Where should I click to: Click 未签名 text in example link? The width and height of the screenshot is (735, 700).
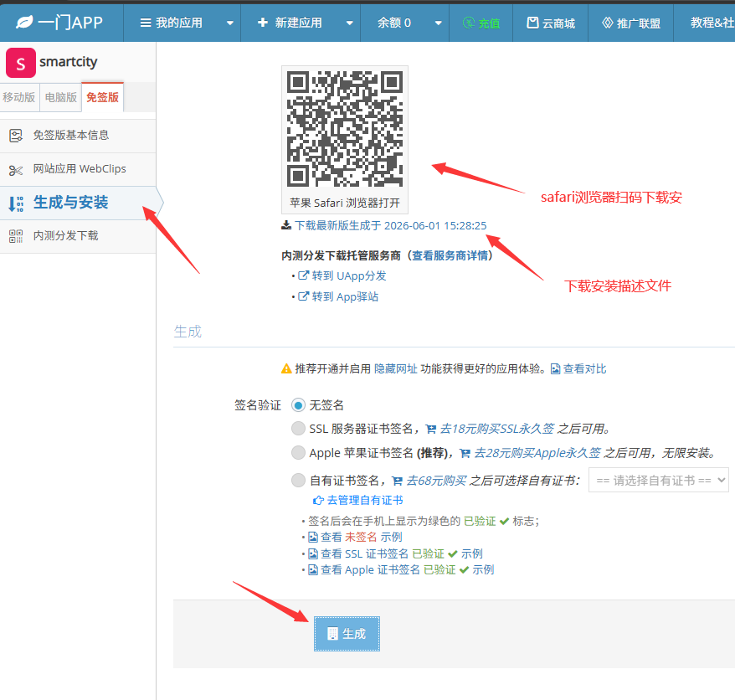coord(361,538)
